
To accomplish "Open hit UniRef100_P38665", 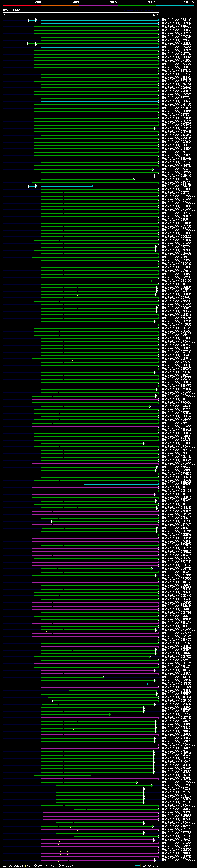I will (177, 332).
